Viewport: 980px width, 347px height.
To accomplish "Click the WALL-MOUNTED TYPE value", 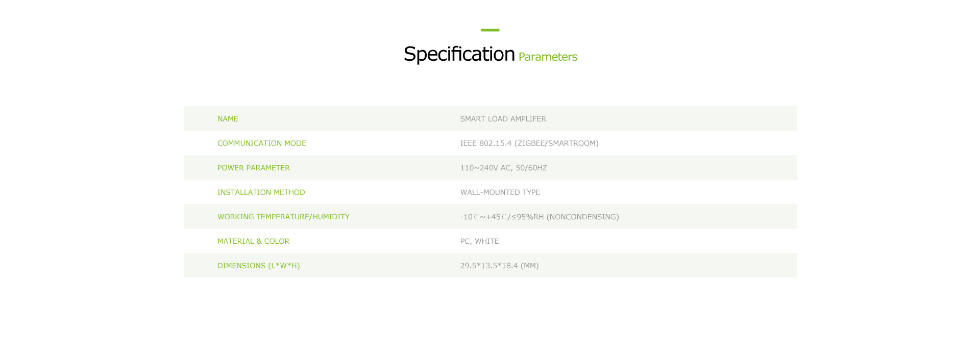I will point(500,192).
